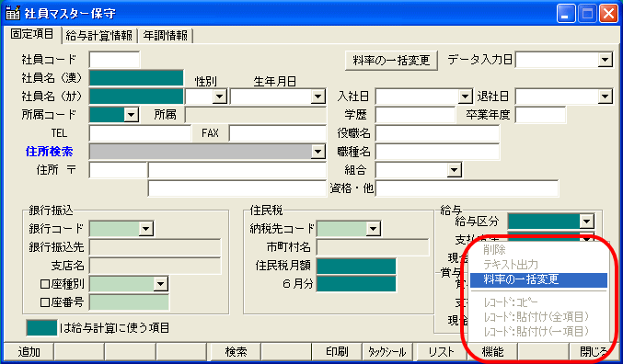623x364 pixels.
Task: Choose 料率の一括変更 in the popup menu
Action: click(x=538, y=279)
